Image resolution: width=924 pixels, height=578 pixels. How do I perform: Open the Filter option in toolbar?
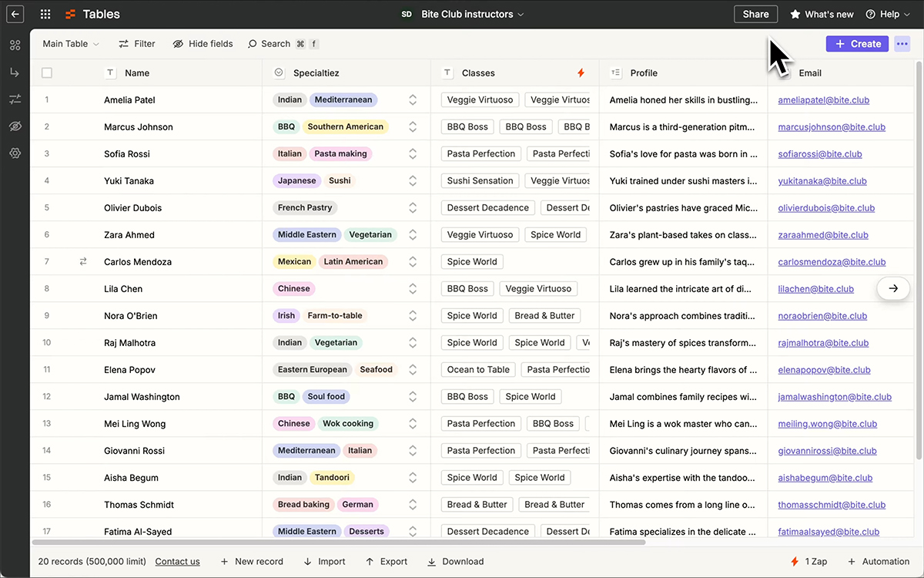tap(136, 44)
